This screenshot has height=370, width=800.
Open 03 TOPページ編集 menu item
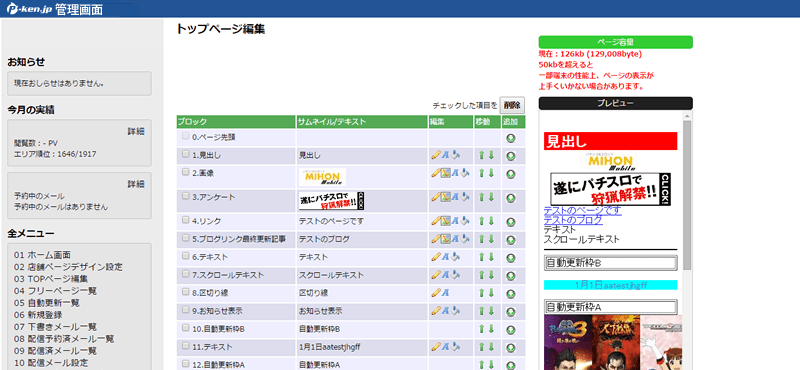click(x=51, y=279)
